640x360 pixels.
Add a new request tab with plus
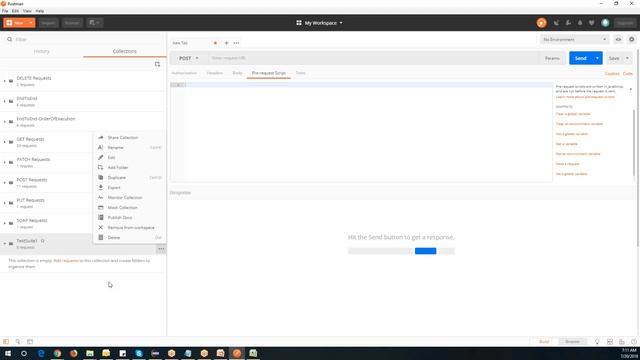(227, 43)
